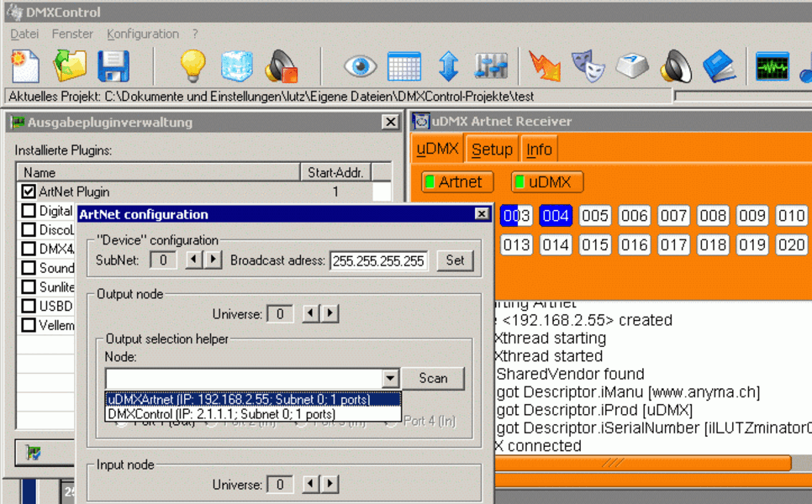This screenshot has width=812, height=504.
Task: Select DMXControl IP 2.1.1.1 in node list
Action: coord(253,414)
